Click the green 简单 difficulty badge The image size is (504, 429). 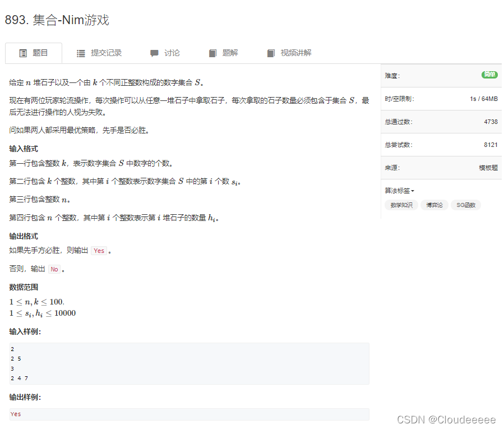point(489,75)
